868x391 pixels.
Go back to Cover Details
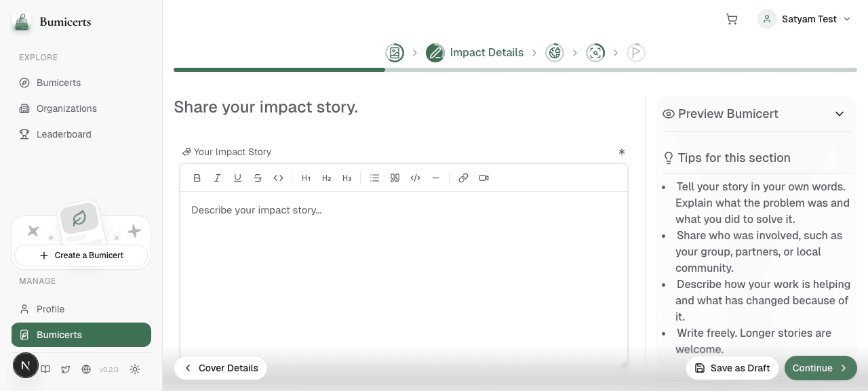220,368
